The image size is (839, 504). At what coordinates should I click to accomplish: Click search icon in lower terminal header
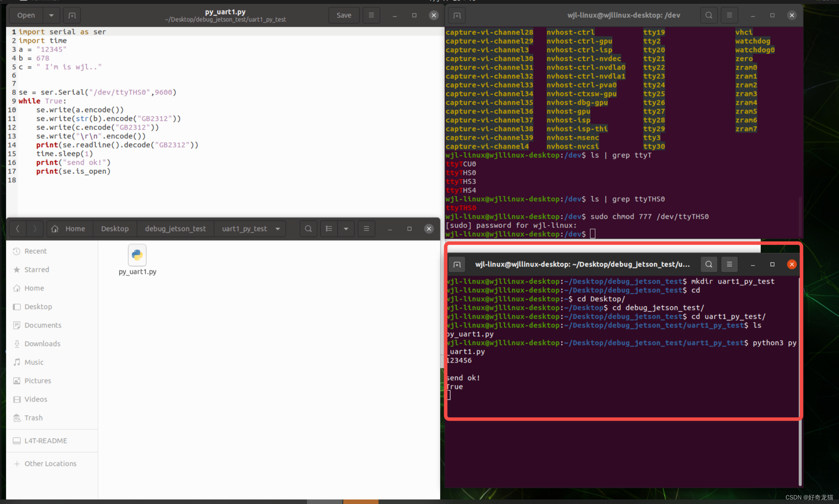click(709, 264)
